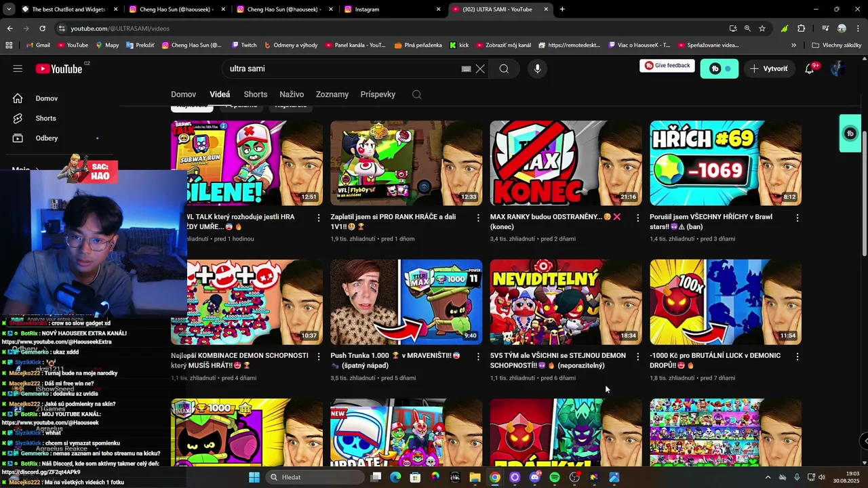Open the Spotify taskbar icon
This screenshot has width=868, height=488.
pyautogui.click(x=555, y=477)
